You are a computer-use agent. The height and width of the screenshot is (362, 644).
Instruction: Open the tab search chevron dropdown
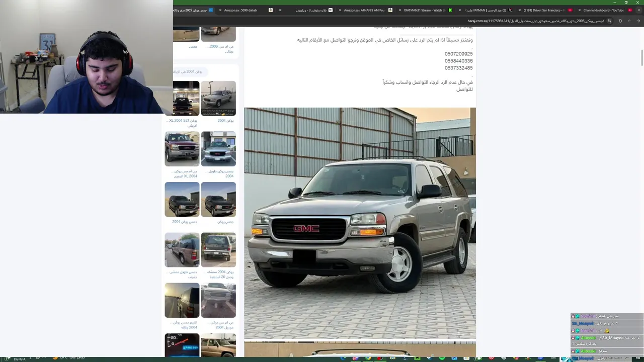pos(639,10)
